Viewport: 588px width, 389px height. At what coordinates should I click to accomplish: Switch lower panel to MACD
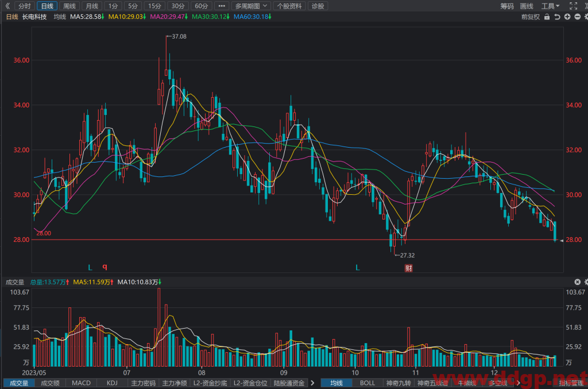tap(81, 383)
